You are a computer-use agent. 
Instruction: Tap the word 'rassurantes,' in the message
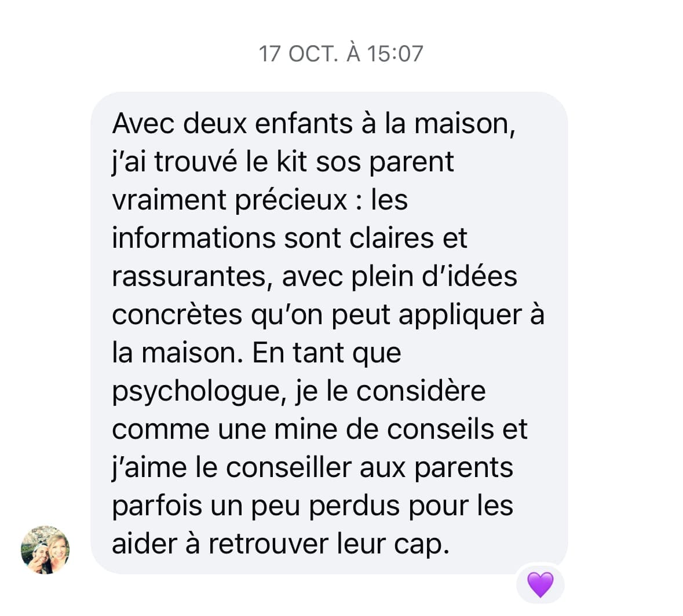click(192, 276)
